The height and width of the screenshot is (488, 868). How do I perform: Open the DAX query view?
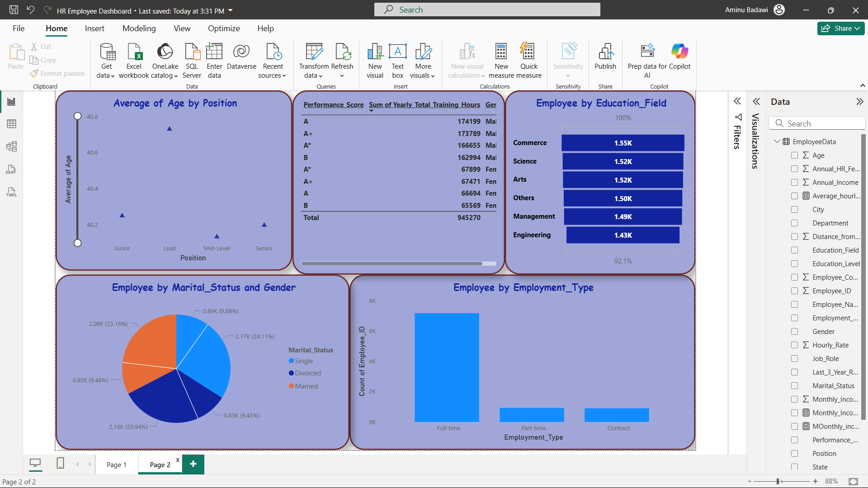click(11, 169)
